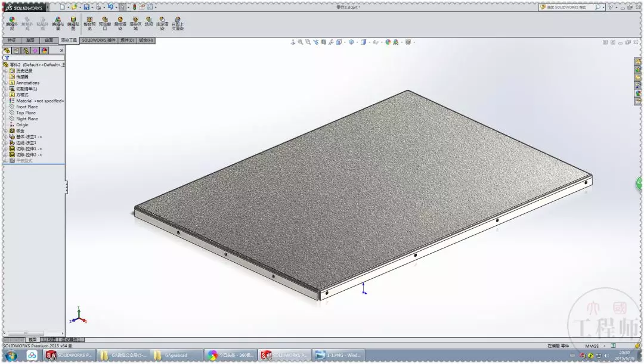Toggle 预览窗口 preview window
The width and height of the screenshot is (644, 364).
click(105, 24)
